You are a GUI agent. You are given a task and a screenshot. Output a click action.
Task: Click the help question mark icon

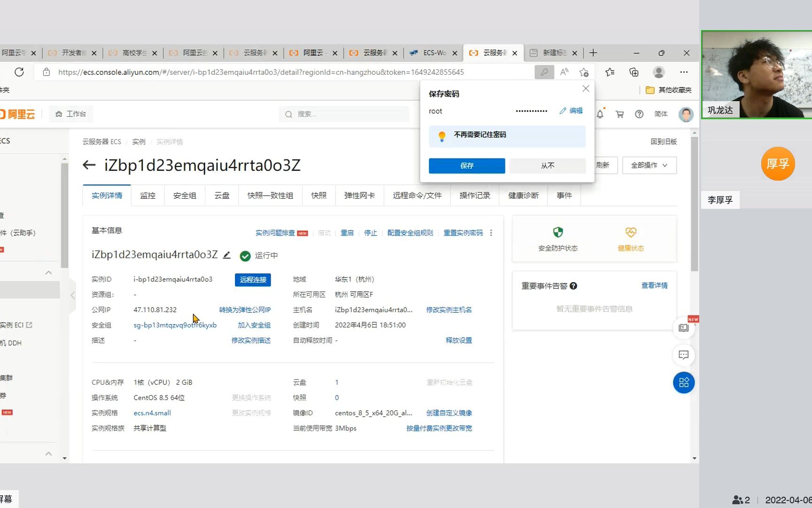click(639, 114)
